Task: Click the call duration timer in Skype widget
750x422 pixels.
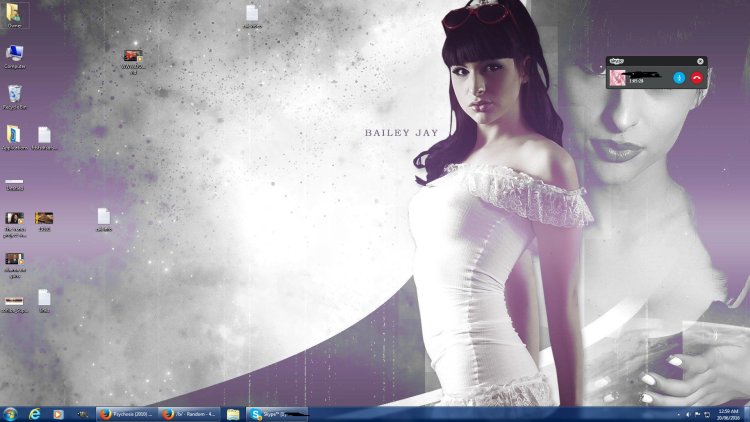Action: (636, 82)
